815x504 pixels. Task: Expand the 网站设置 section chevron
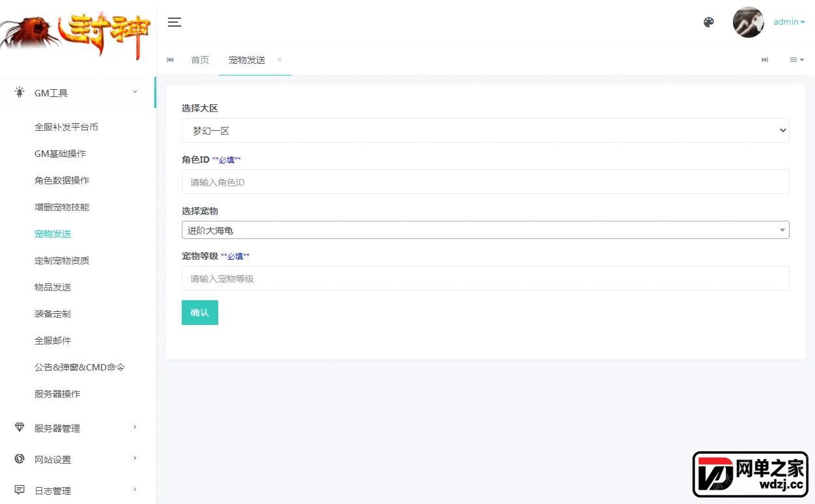[135, 458]
